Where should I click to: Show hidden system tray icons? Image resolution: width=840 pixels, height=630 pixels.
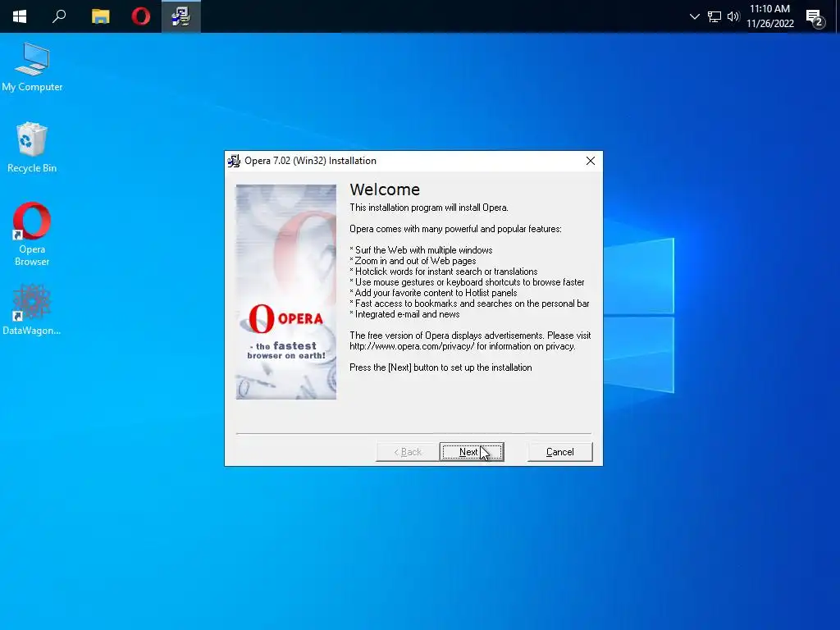694,16
